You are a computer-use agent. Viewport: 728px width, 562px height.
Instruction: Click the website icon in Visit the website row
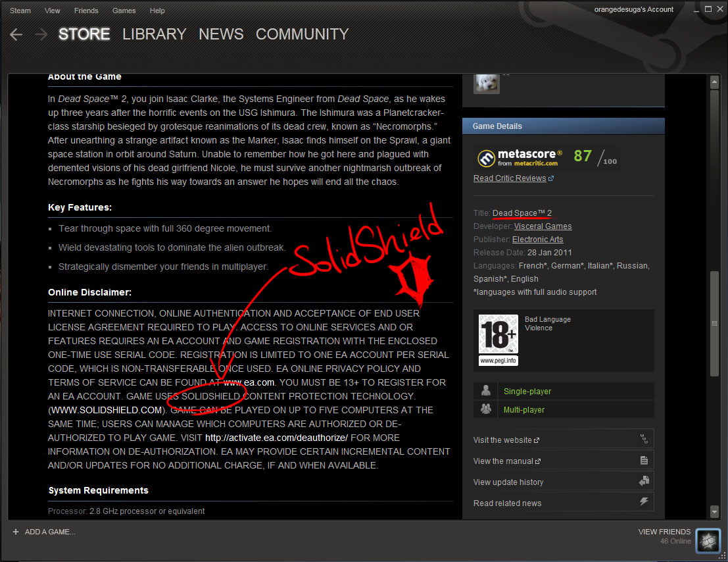pos(644,440)
